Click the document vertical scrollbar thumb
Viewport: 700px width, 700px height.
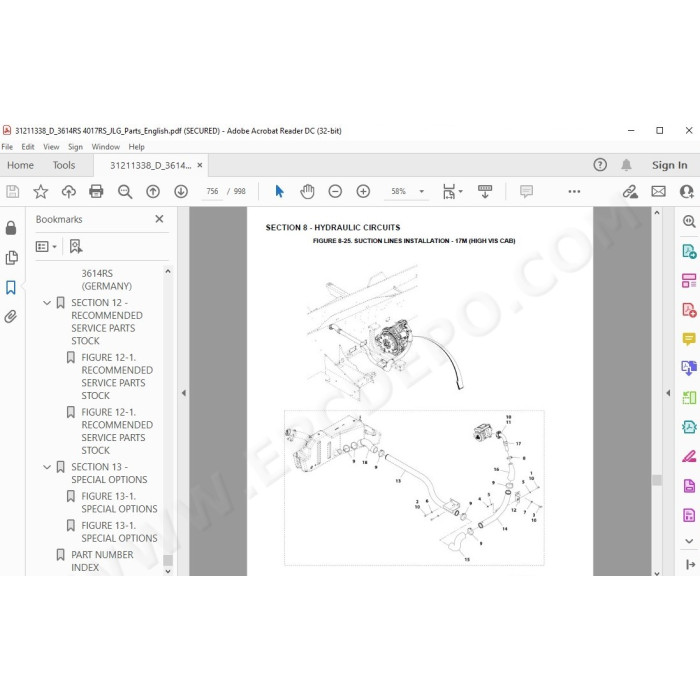[x=657, y=480]
